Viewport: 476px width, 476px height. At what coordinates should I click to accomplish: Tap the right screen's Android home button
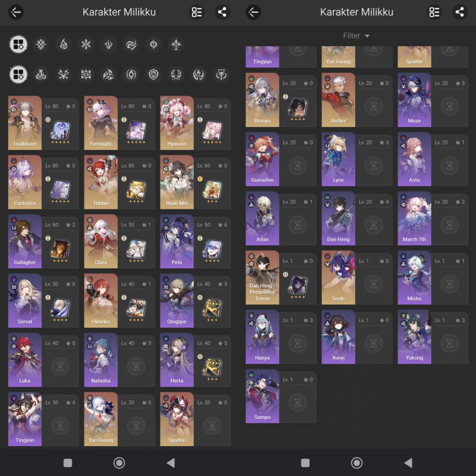point(357,463)
